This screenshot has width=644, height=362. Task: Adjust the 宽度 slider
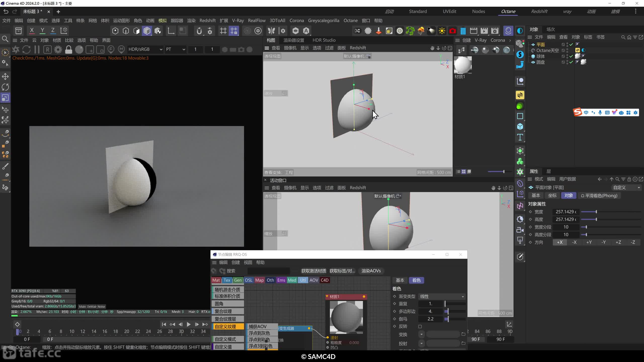611,212
